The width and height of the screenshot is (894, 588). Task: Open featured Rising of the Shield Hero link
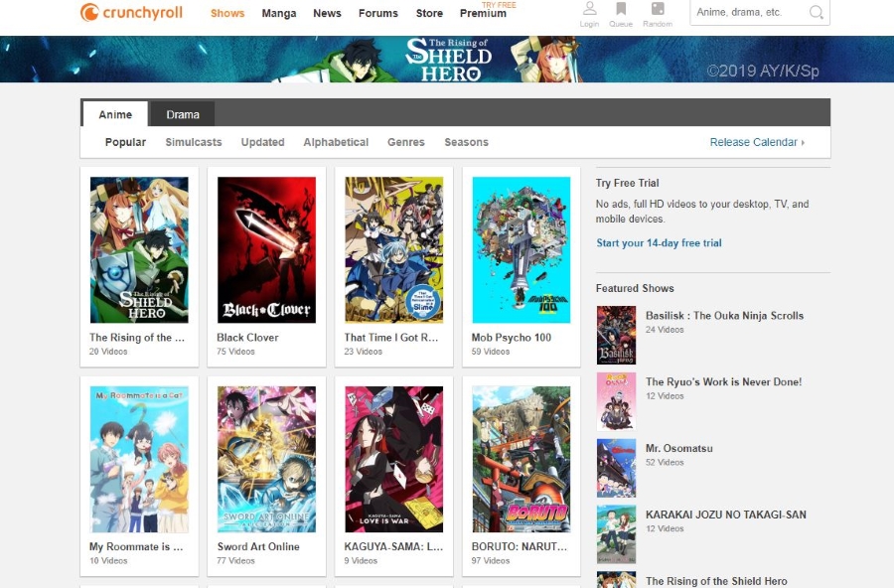coord(716,581)
